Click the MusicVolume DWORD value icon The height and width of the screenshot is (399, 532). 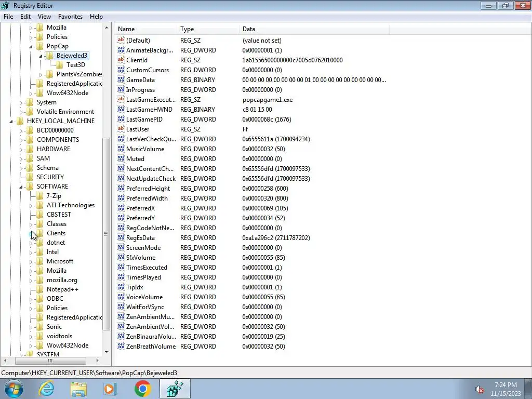(x=121, y=149)
